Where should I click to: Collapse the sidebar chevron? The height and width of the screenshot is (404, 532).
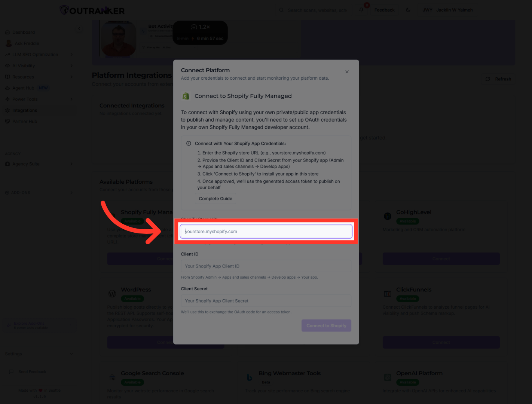[79, 29]
